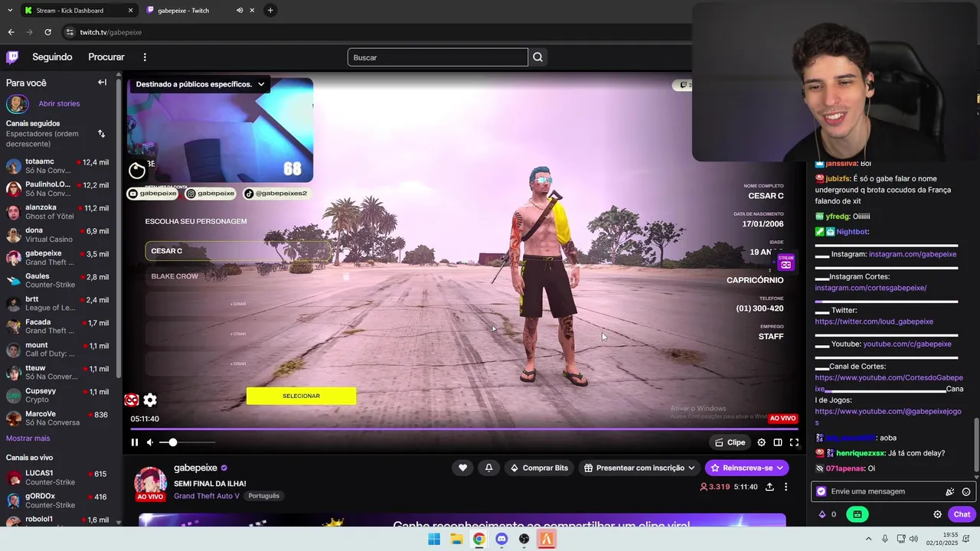The width and height of the screenshot is (980, 551).
Task: Collapse the Para você sidebar
Action: coord(102,83)
